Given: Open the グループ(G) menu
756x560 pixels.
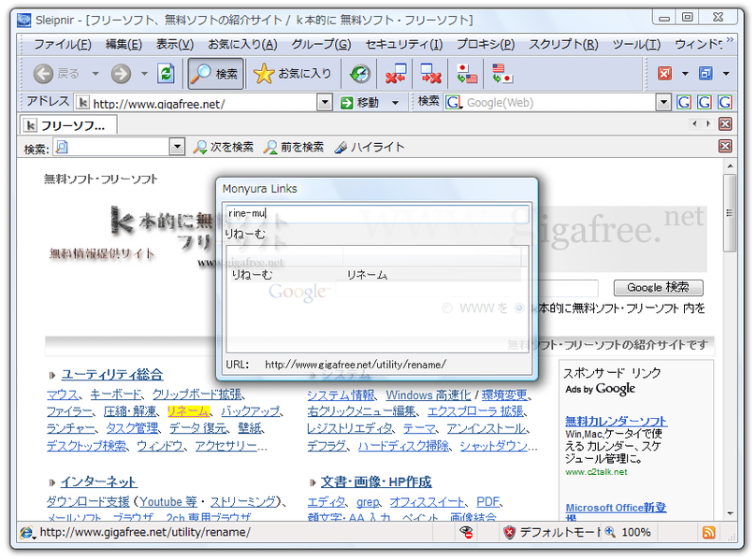Looking at the screenshot, I should click(321, 44).
